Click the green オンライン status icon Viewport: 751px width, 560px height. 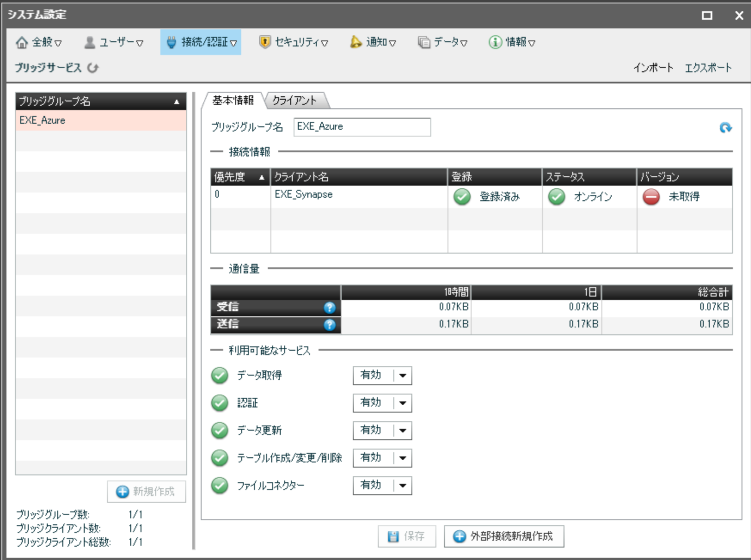click(556, 197)
